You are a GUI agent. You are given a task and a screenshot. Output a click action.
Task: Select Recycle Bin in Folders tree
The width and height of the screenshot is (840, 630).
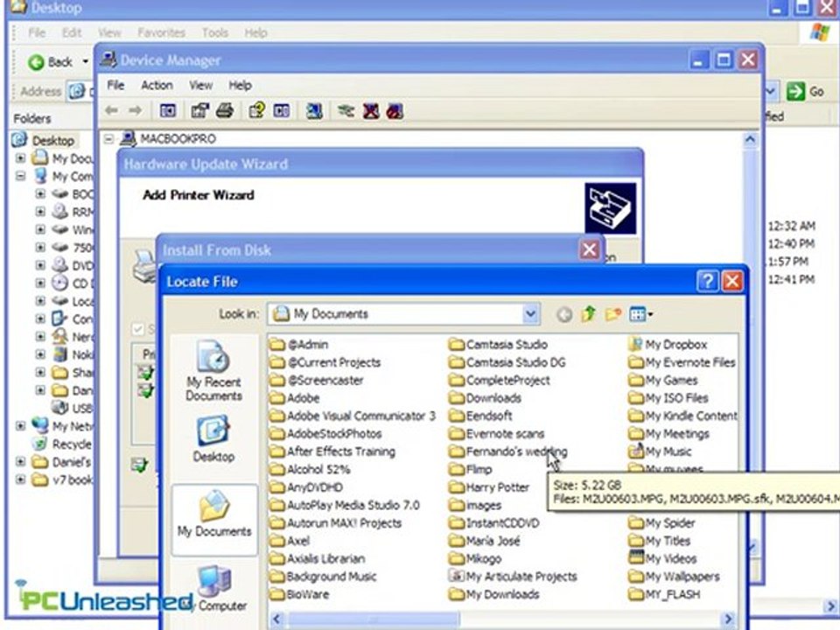pyautogui.click(x=63, y=444)
